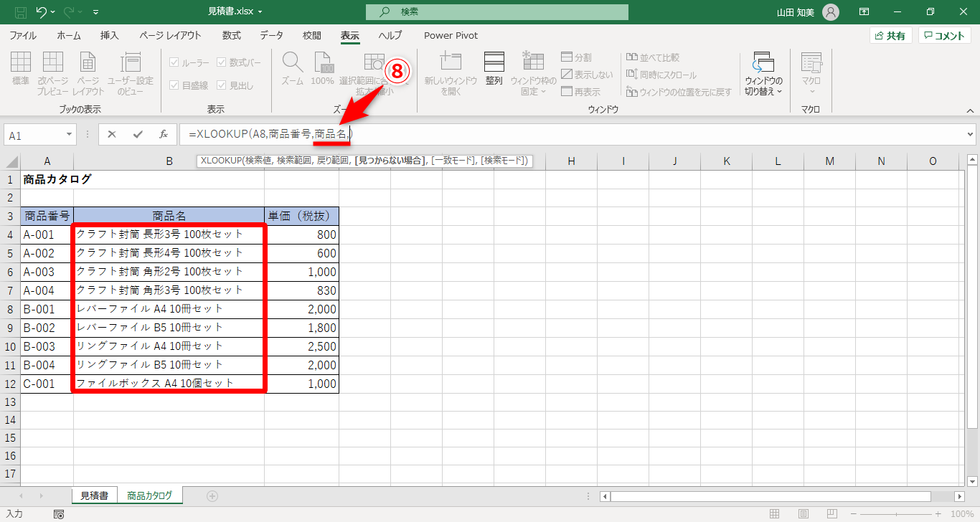This screenshot has height=522, width=980.
Task: Click the 再表示 unhide button
Action: pyautogui.click(x=581, y=92)
